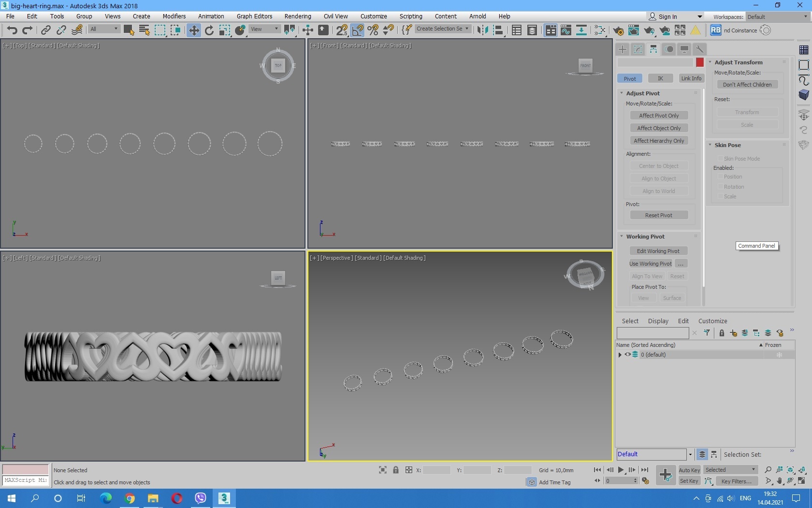This screenshot has width=812, height=508.
Task: Click the Align tool icon
Action: point(497,30)
